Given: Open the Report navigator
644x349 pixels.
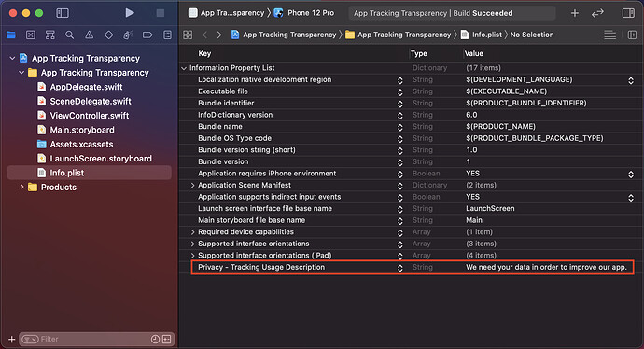Looking at the screenshot, I should click(168, 35).
